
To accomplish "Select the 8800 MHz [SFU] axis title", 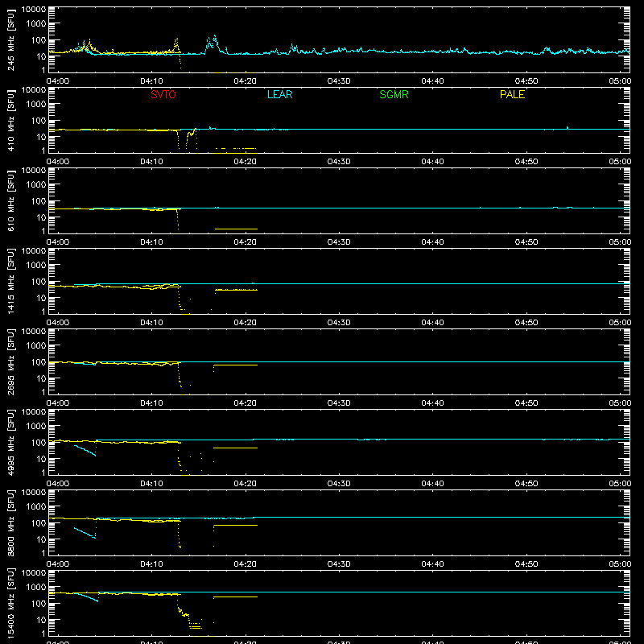I will click(x=11, y=522).
